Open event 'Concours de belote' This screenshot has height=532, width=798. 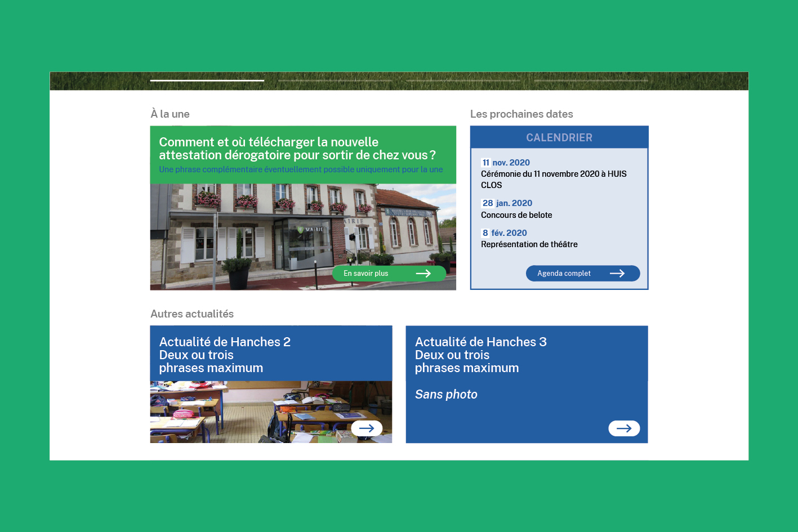point(516,215)
